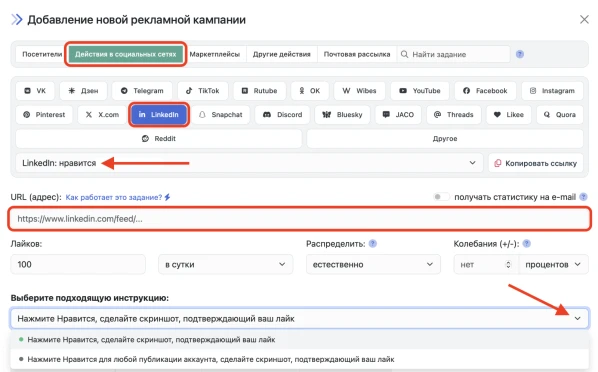Pick the Snapchat platform button
Image resolution: width=598 pixels, height=372 pixels.
click(x=221, y=114)
